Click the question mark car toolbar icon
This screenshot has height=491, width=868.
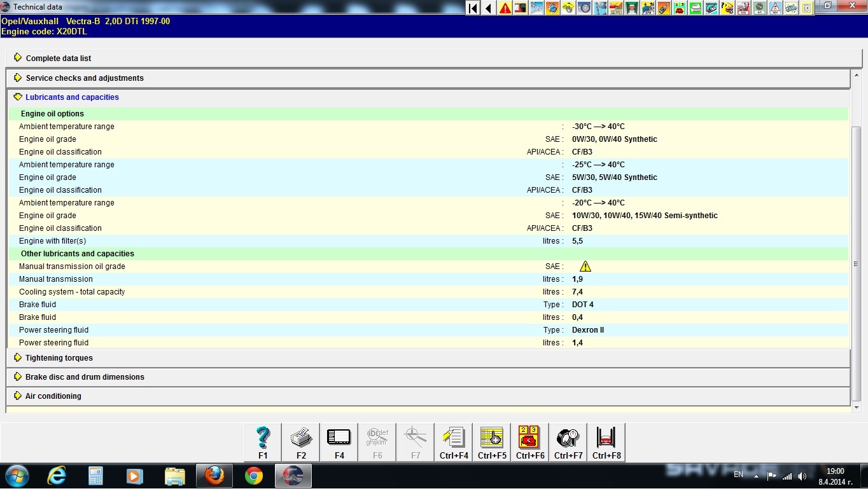[x=727, y=8]
